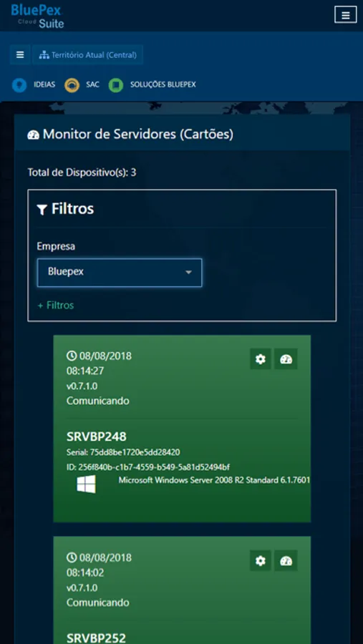Select the SAC menu label
This screenshot has width=363, height=644.
click(x=92, y=85)
